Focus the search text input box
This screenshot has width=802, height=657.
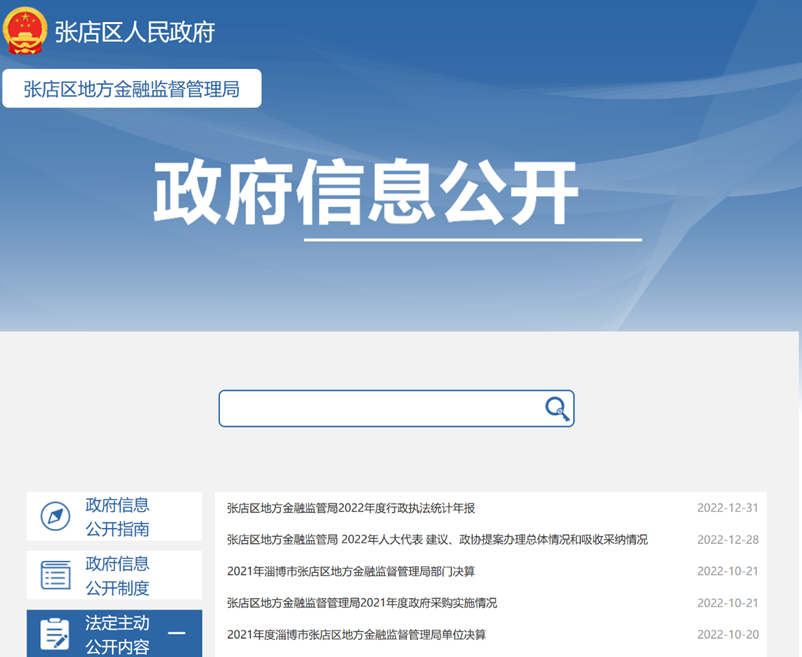[x=380, y=408]
